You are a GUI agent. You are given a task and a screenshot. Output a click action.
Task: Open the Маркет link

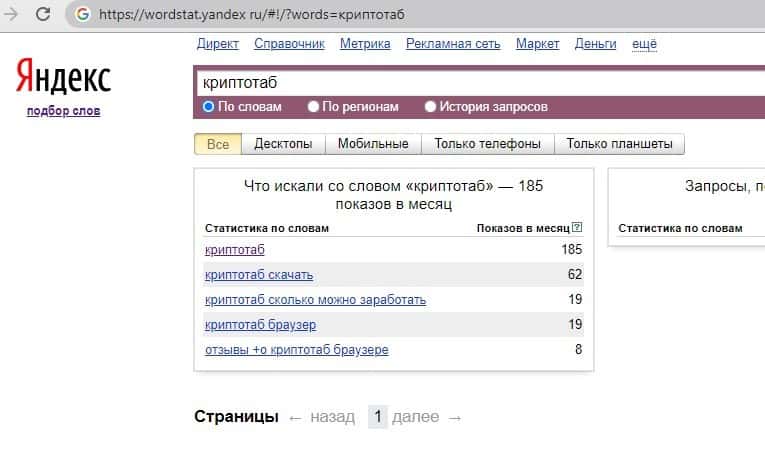pos(538,44)
